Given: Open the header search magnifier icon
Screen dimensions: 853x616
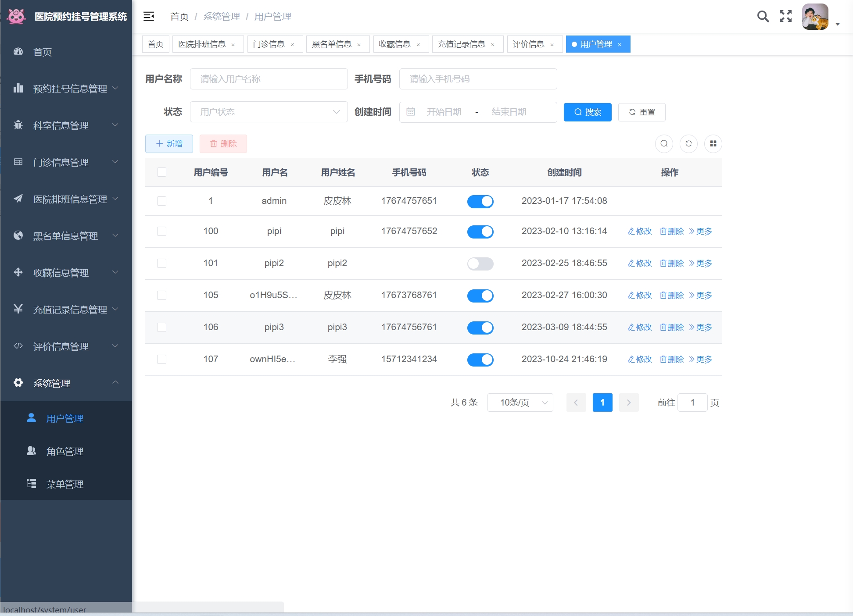Looking at the screenshot, I should pos(763,17).
